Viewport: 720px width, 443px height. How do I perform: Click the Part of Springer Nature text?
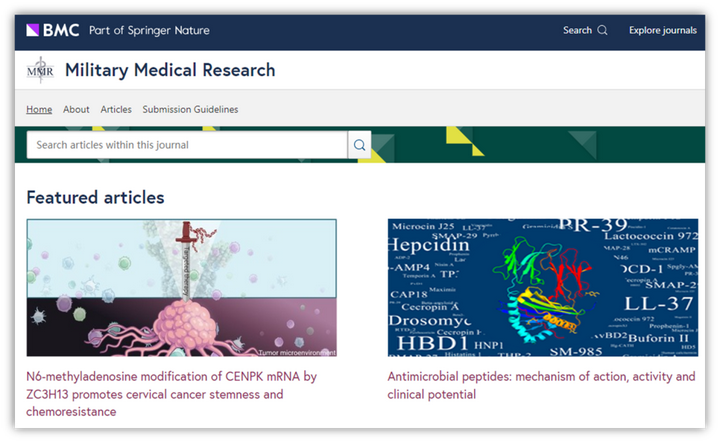[x=149, y=30]
